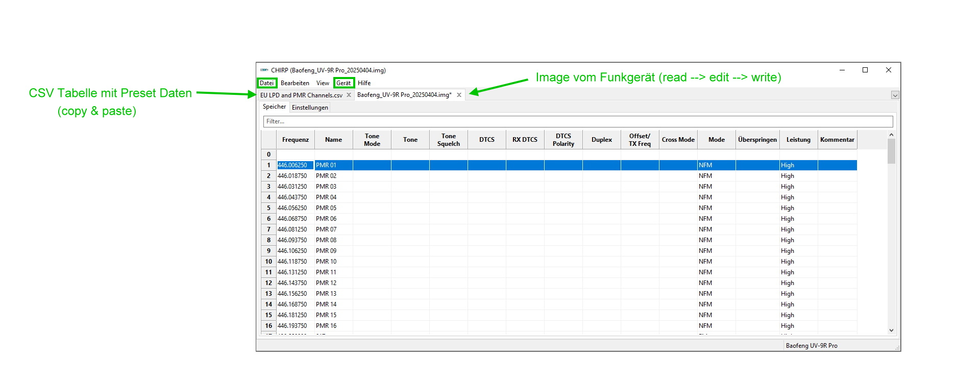Open the Gerät menu

pyautogui.click(x=344, y=83)
